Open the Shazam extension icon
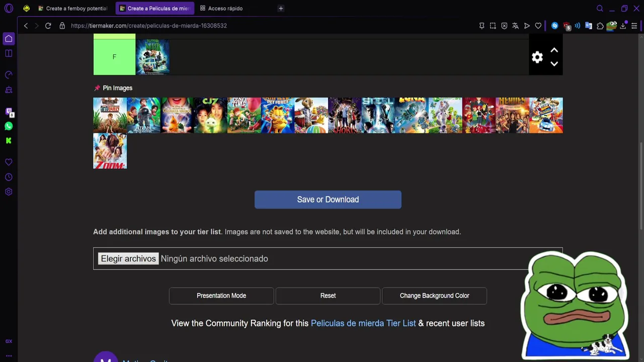644x362 pixels. pos(555,26)
